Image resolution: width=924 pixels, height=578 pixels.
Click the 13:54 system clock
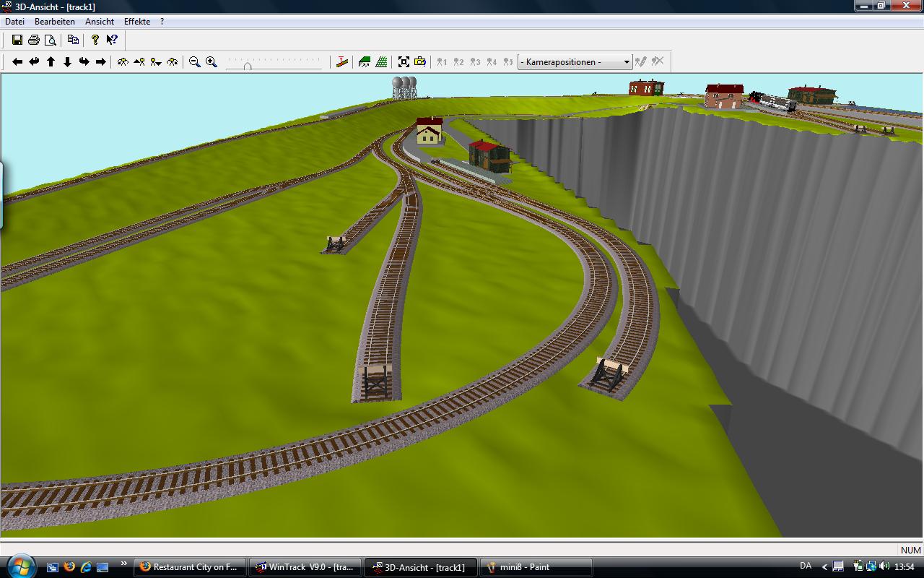[x=905, y=567]
